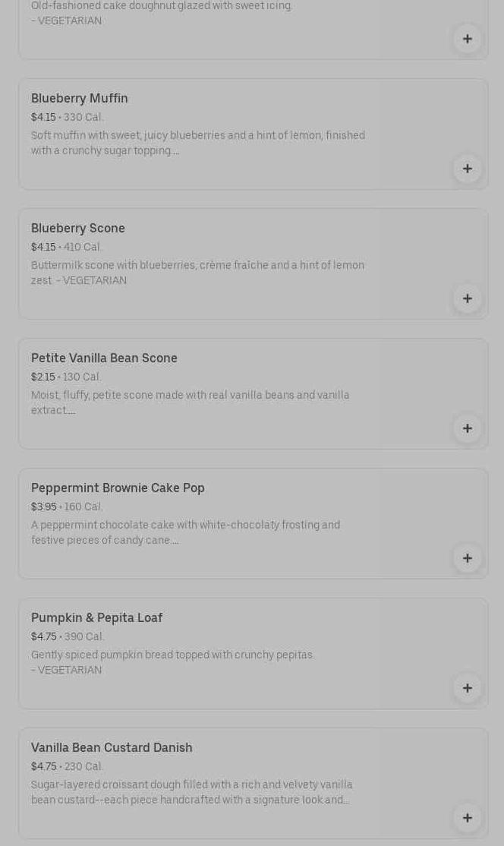Select the Petite Vanilla Bean Scone title
Screen dimensions: 504x846
[104, 358]
